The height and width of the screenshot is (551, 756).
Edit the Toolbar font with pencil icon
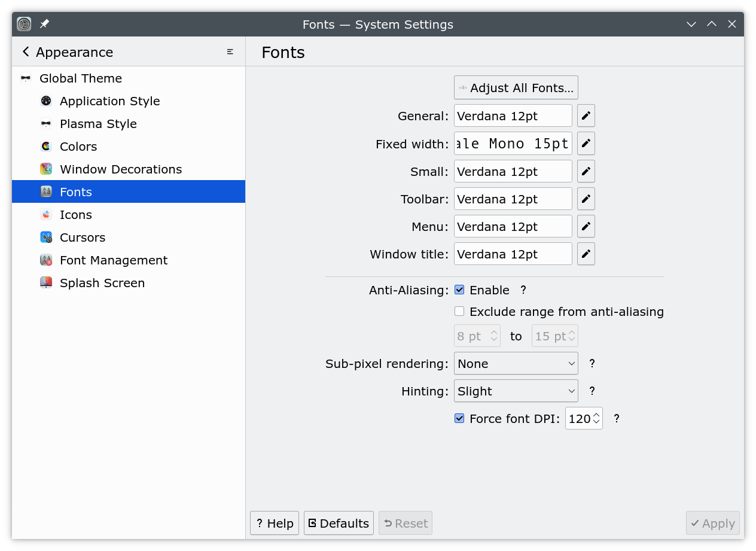click(586, 199)
